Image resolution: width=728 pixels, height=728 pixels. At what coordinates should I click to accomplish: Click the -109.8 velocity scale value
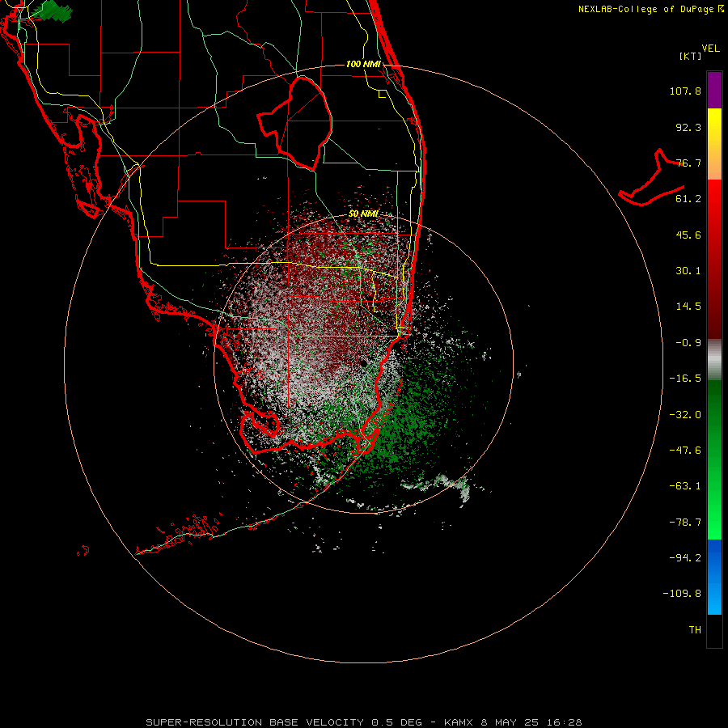pyautogui.click(x=683, y=594)
